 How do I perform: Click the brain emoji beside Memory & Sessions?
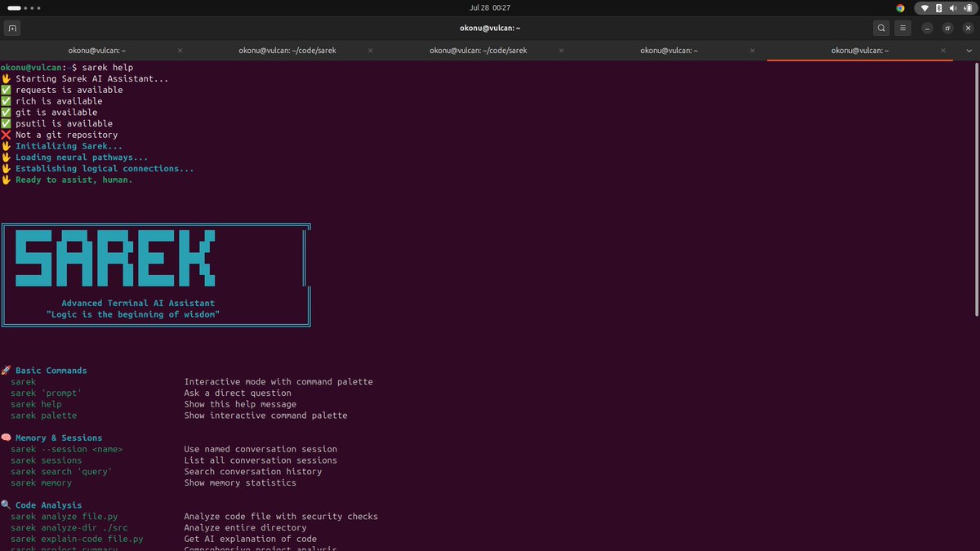pyautogui.click(x=6, y=438)
